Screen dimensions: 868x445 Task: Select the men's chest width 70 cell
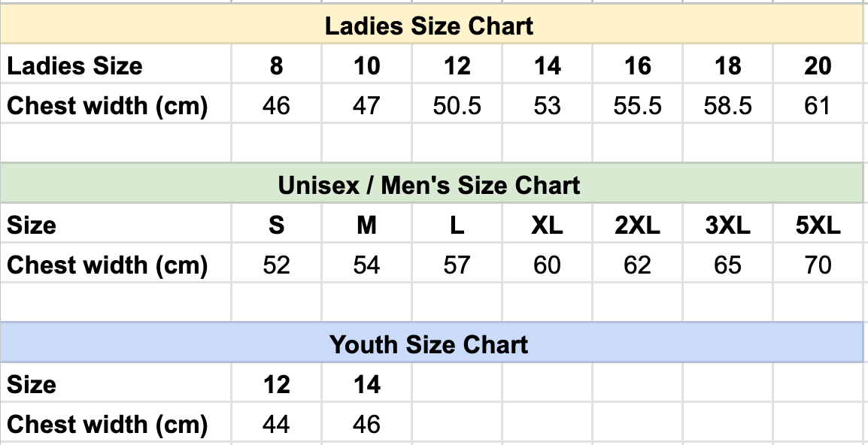pyautogui.click(x=818, y=265)
